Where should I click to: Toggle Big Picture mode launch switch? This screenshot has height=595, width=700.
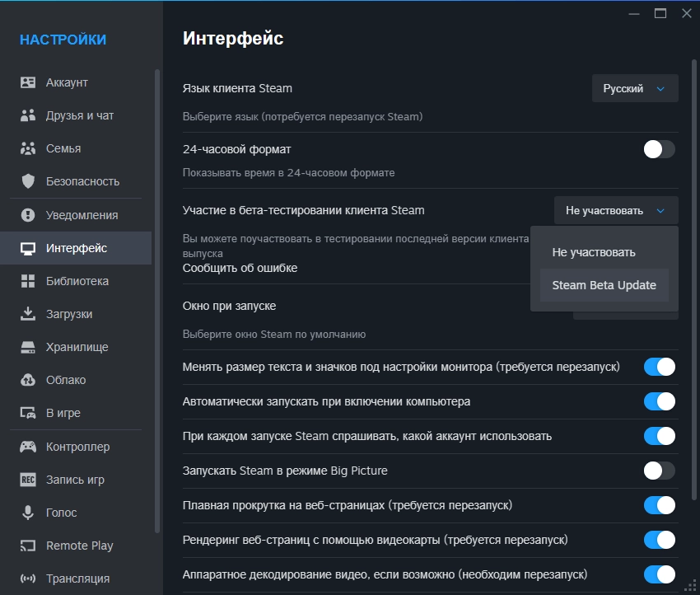tap(659, 471)
